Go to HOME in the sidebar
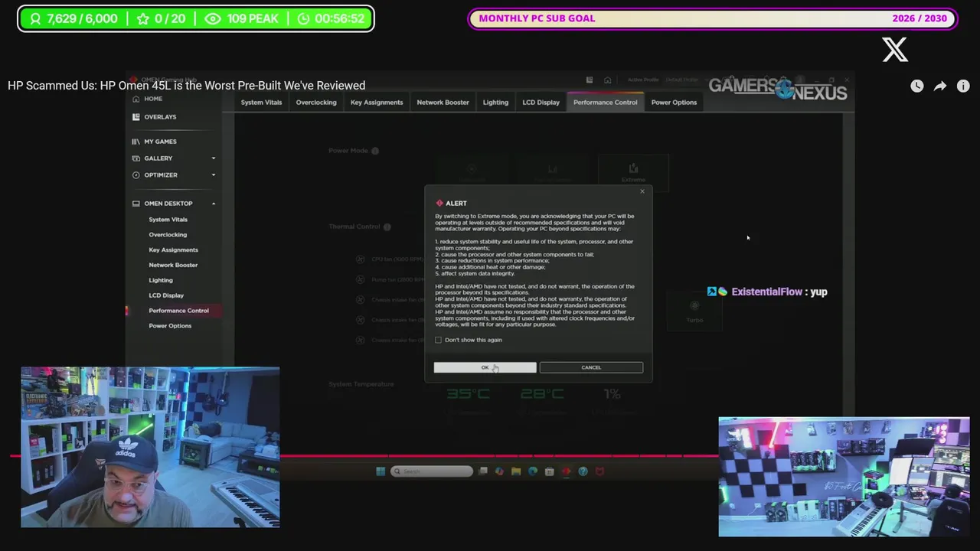The width and height of the screenshot is (980, 551). (x=153, y=99)
